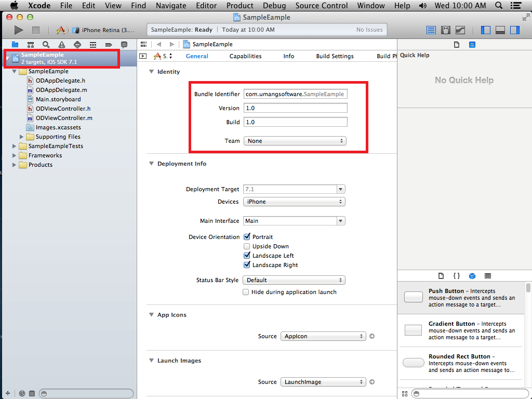Add a new file with plus button
This screenshot has height=399, width=532.
8,394
